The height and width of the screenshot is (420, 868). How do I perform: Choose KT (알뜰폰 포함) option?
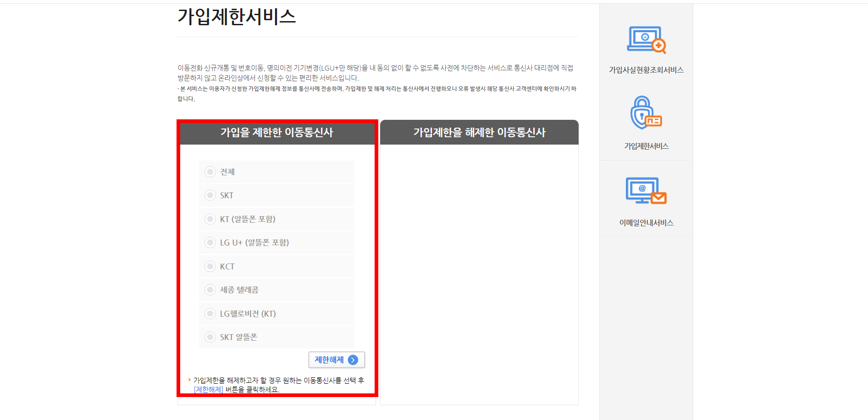click(210, 219)
